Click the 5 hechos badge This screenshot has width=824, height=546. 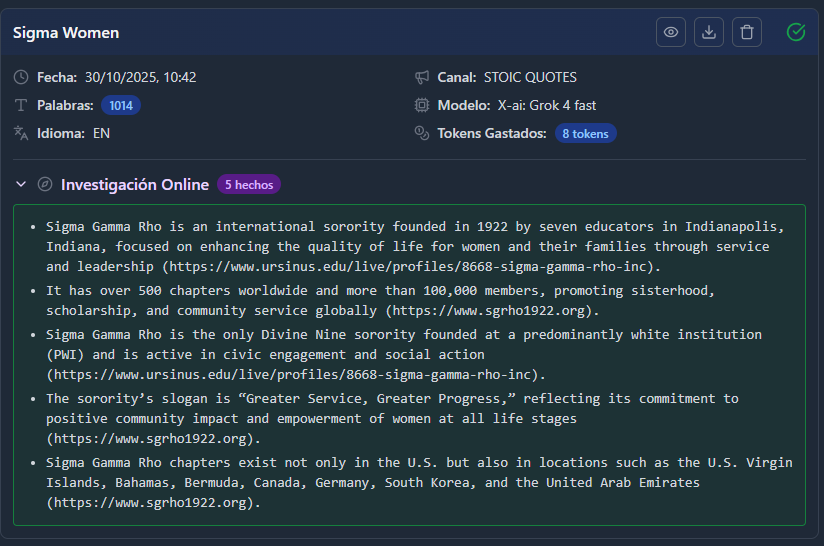click(249, 184)
